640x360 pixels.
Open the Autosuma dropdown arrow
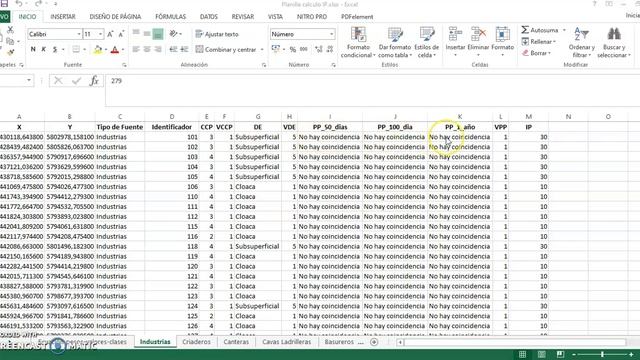pos(564,31)
